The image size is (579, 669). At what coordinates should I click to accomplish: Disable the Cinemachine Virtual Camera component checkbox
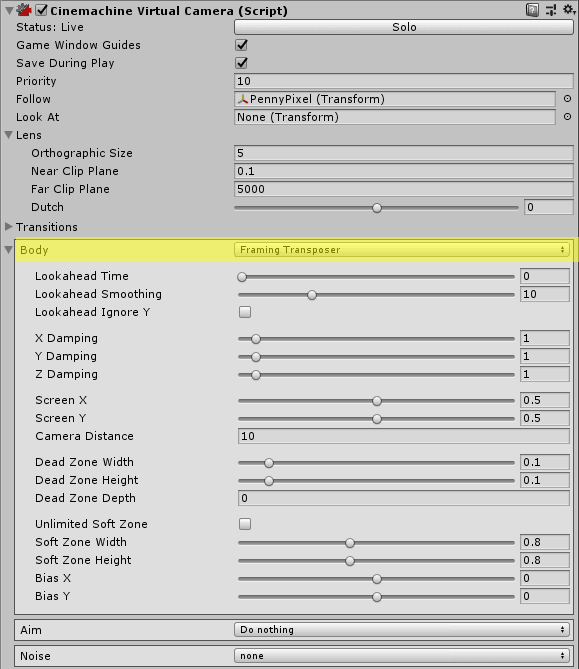(x=41, y=10)
